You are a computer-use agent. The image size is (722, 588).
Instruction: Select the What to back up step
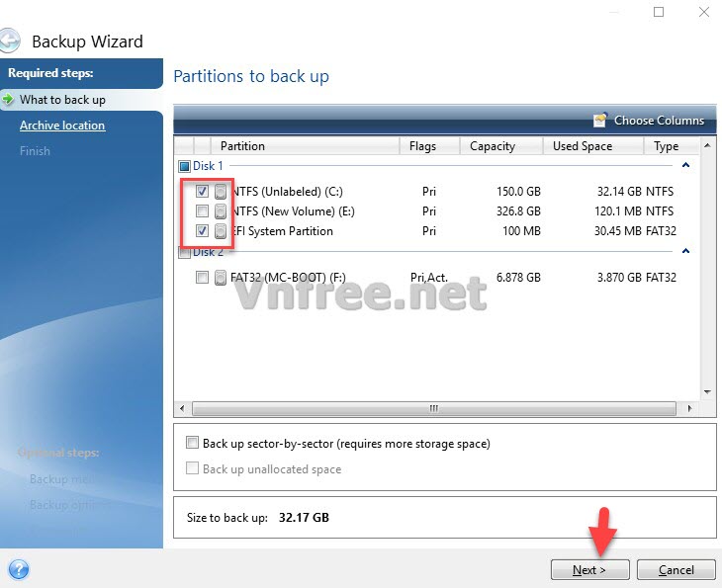coord(62,100)
